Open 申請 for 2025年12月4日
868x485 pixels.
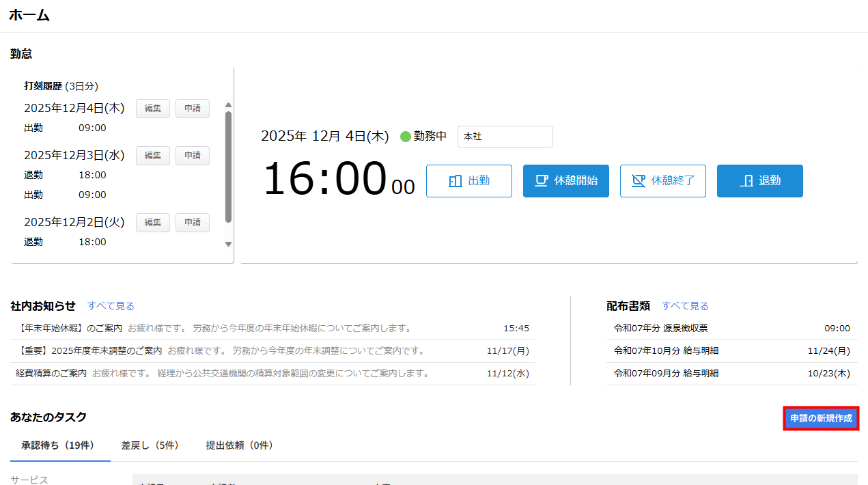[192, 109]
